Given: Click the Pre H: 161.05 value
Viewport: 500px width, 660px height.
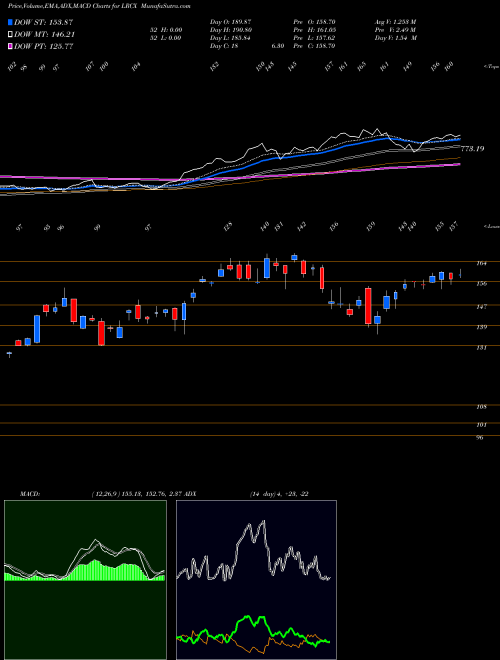Looking at the screenshot, I should pyautogui.click(x=316, y=30).
